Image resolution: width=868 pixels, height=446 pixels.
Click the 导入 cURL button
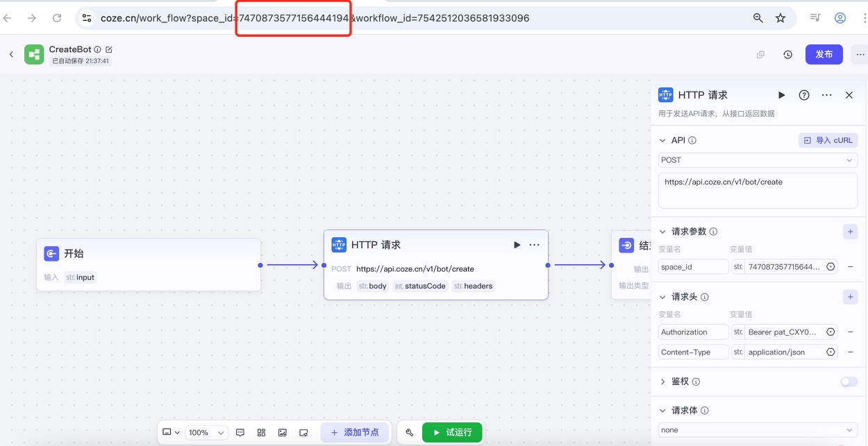[828, 140]
